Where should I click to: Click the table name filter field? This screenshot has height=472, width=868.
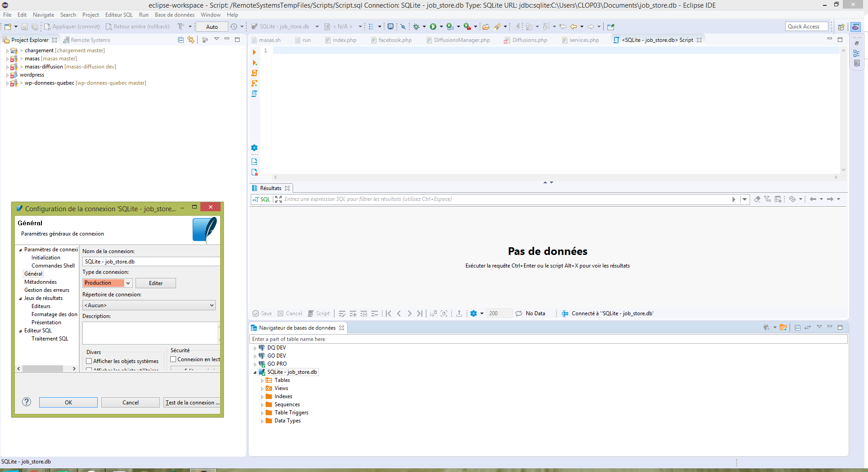coord(548,339)
